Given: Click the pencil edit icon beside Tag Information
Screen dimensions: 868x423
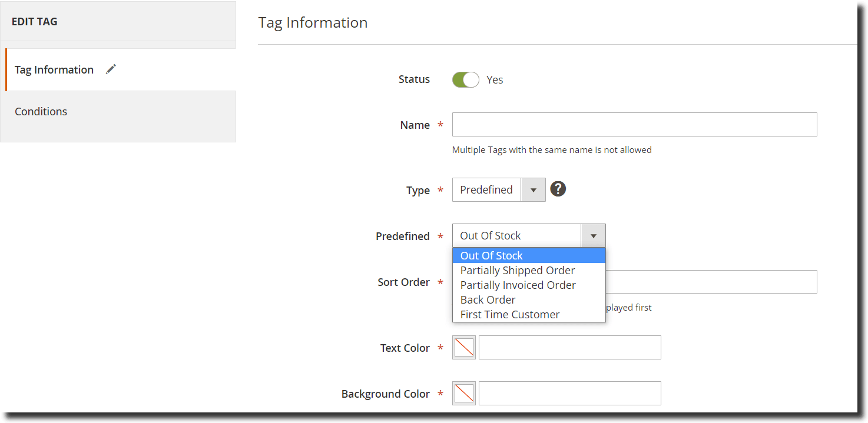Looking at the screenshot, I should click(111, 69).
